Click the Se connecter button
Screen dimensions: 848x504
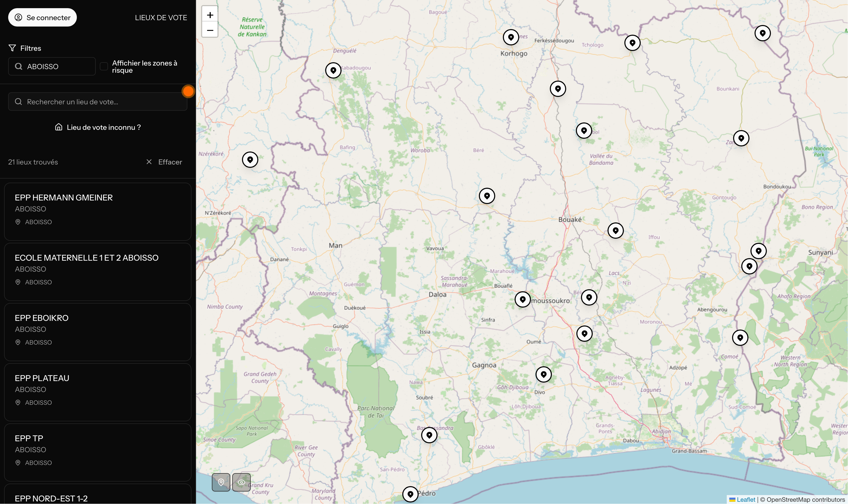pyautogui.click(x=42, y=18)
